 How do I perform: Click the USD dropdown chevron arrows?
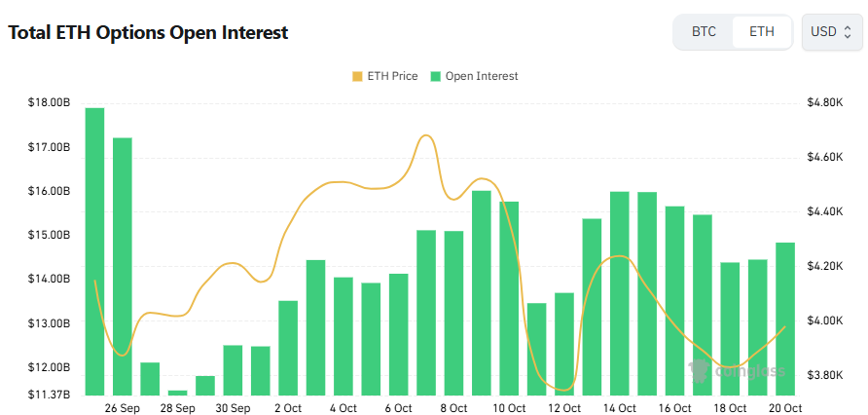[848, 32]
